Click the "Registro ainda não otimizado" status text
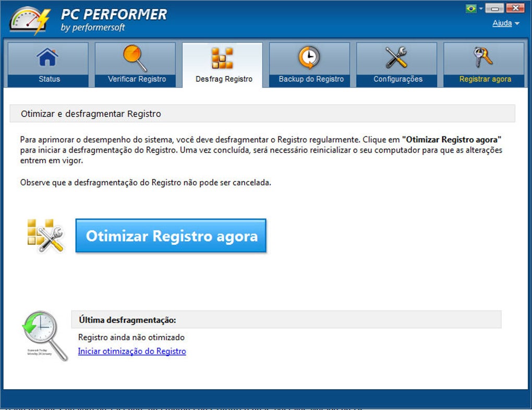The image size is (532, 410). pos(131,337)
